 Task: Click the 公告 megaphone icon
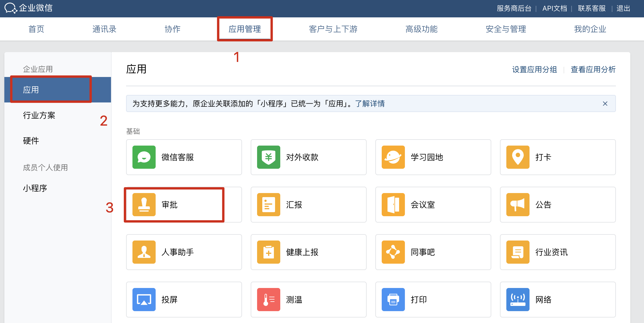point(518,205)
